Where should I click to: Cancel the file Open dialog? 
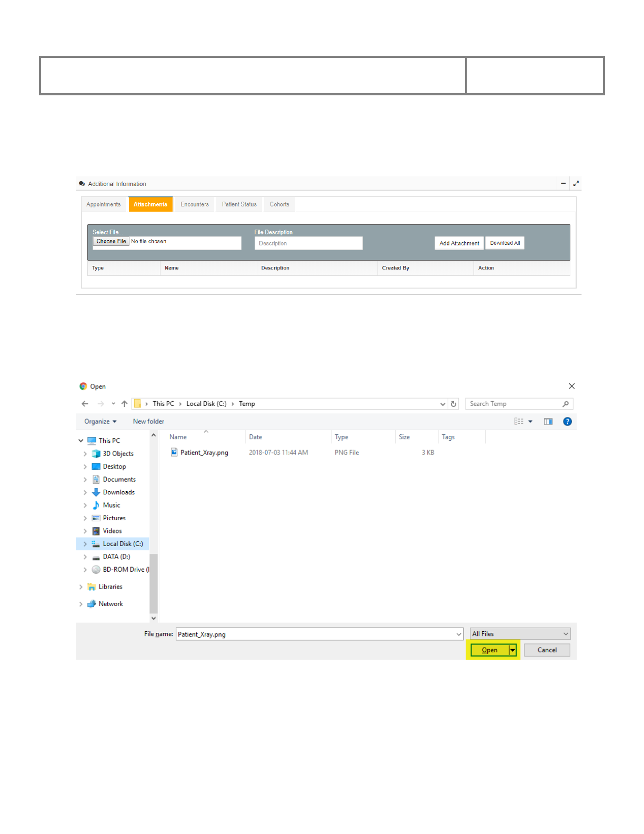(x=547, y=650)
